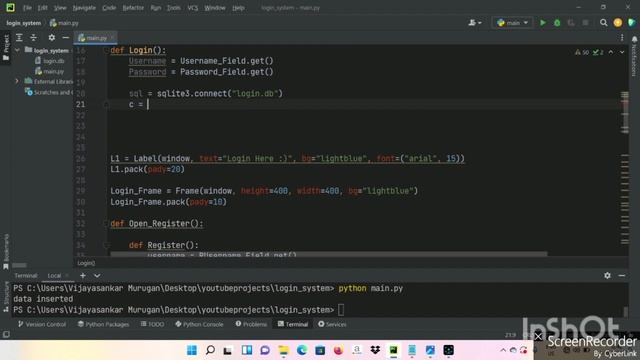This screenshot has width=640, height=360.
Task: Open the Problems tool window
Action: 251,324
